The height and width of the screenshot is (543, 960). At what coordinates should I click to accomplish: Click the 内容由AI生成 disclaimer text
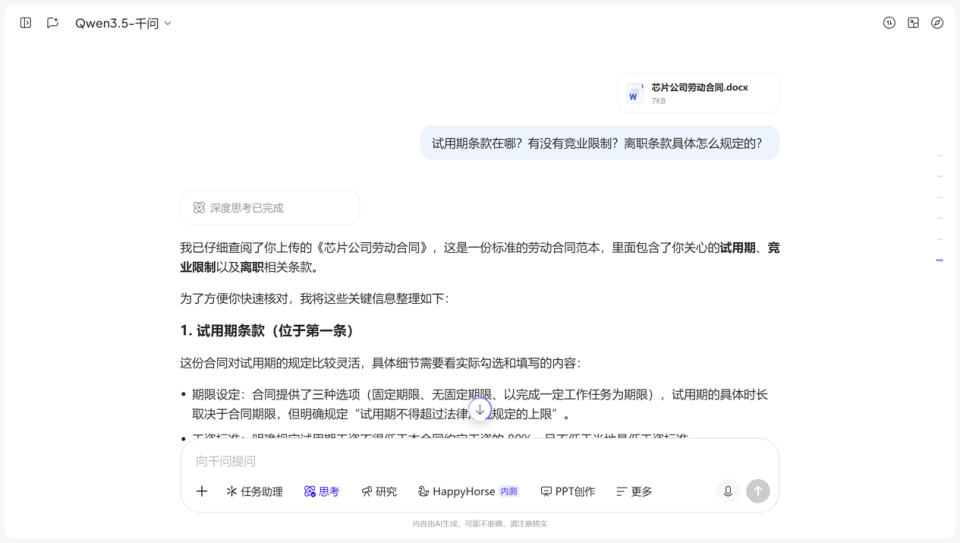click(x=479, y=523)
